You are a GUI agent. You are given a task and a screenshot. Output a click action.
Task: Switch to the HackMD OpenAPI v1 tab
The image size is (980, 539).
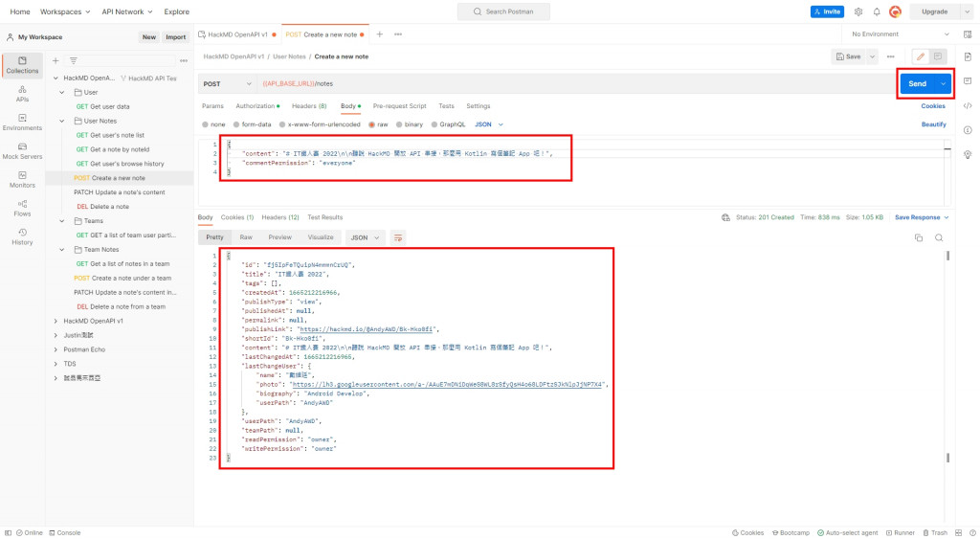[237, 34]
